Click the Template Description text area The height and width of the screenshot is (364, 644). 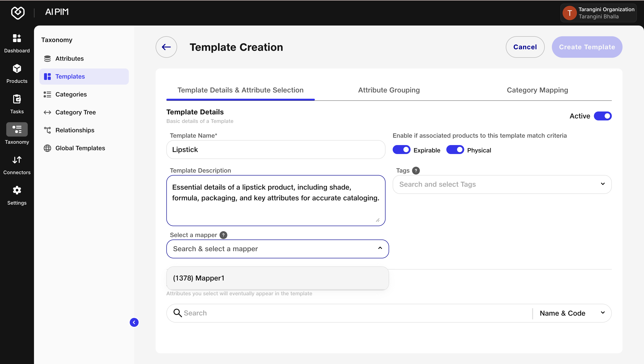(x=276, y=201)
